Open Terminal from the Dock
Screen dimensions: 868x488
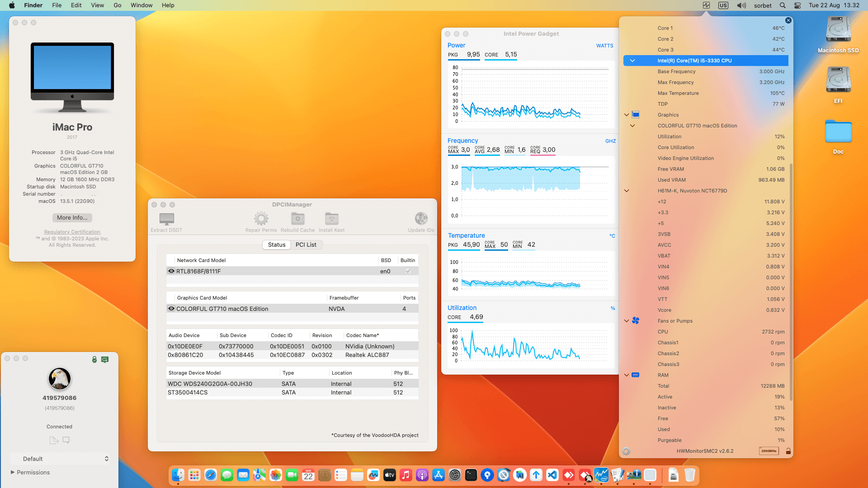[471, 475]
